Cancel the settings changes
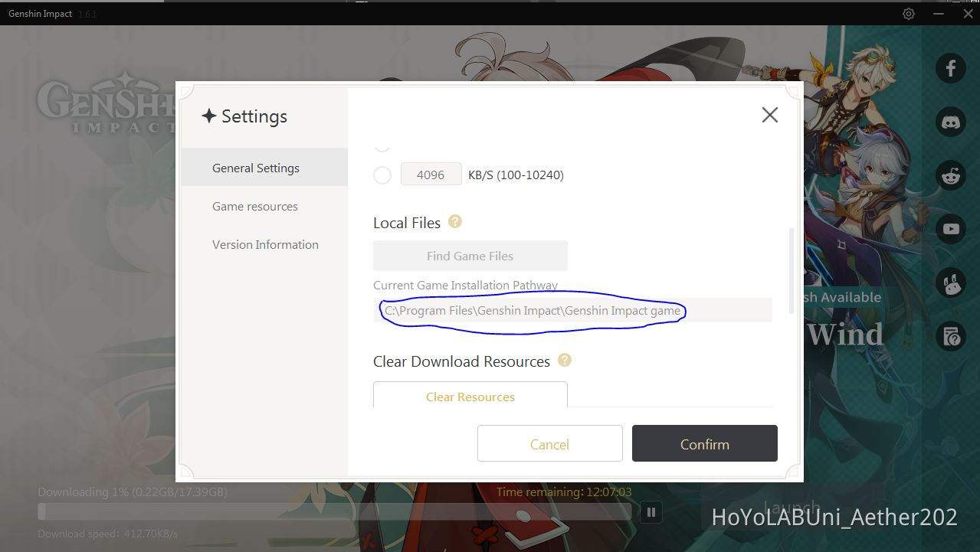This screenshot has width=980, height=552. (550, 444)
